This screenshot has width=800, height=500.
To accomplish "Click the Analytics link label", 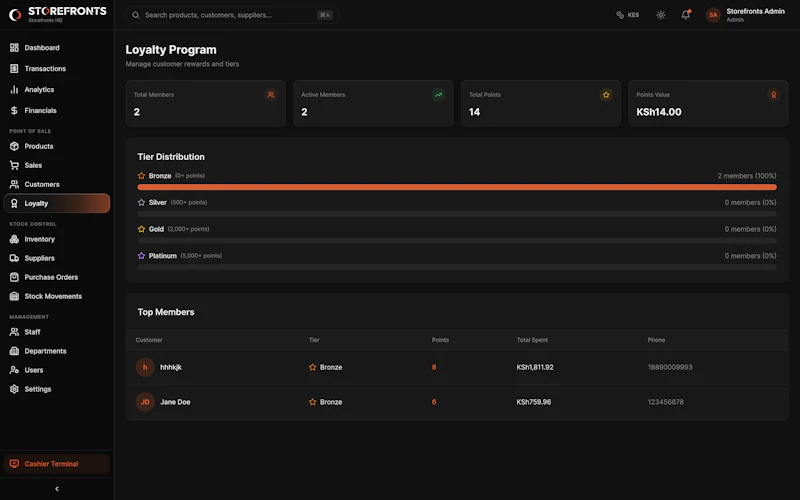I will click(x=39, y=89).
